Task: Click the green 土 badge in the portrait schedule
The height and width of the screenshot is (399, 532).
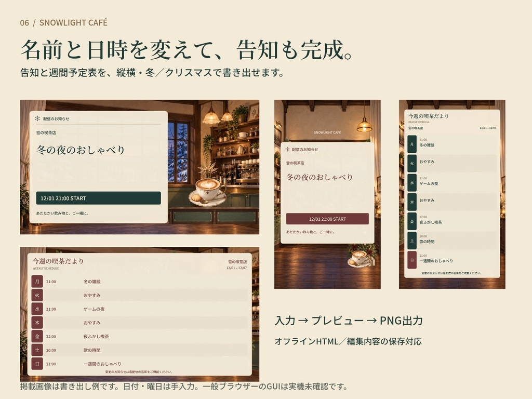Action: (x=412, y=241)
